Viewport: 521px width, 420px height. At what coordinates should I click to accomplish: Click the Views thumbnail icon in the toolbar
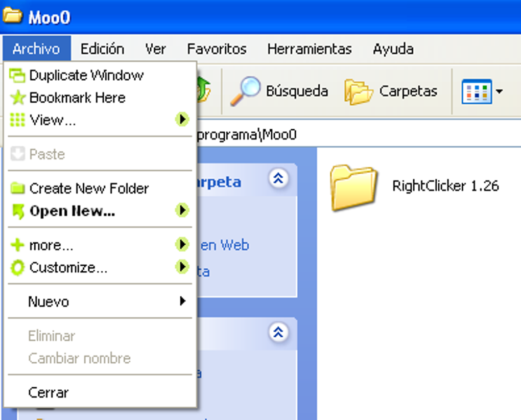[477, 90]
